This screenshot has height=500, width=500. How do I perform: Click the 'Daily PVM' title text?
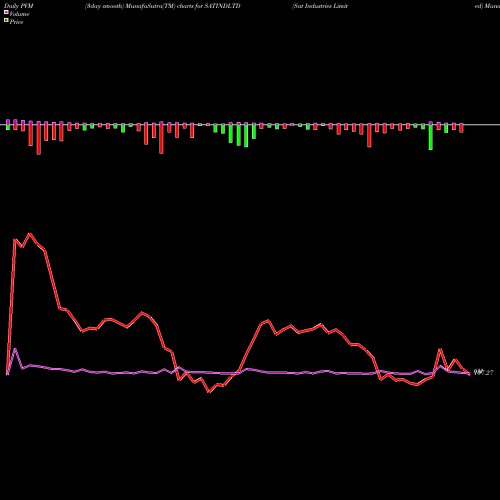[x=19, y=6]
